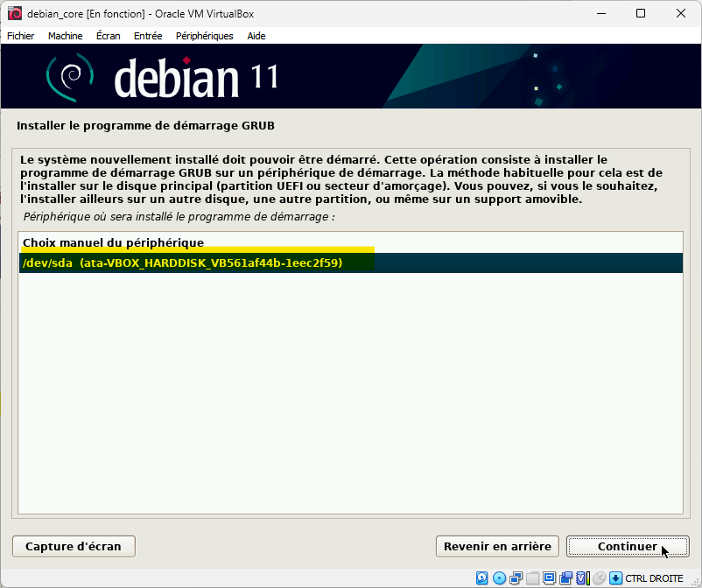This screenshot has width=702, height=588.
Task: Click the keyboard capture arrow icon
Action: pos(615,577)
